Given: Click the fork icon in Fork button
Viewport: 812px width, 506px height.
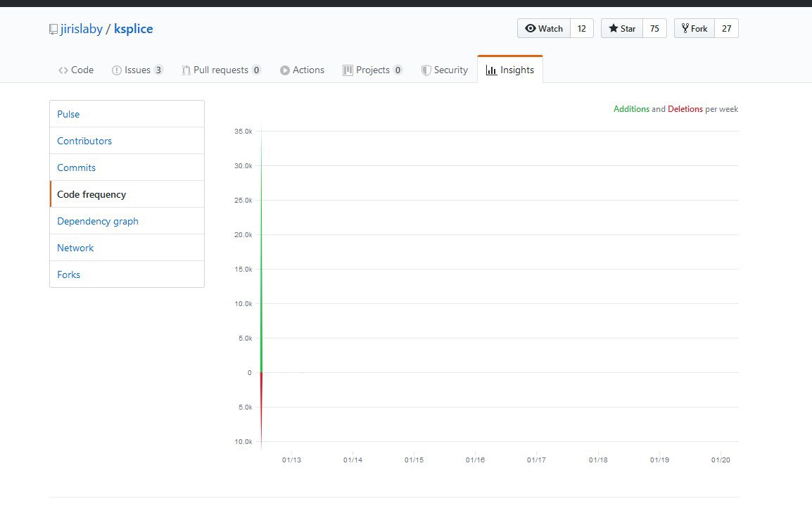Looking at the screenshot, I should point(685,28).
